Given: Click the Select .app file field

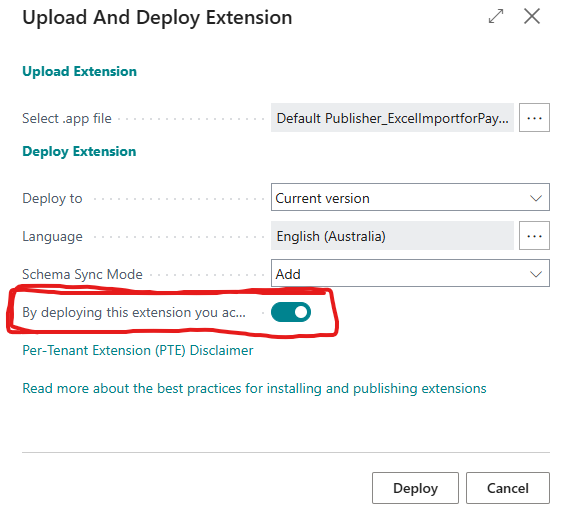Looking at the screenshot, I should click(x=392, y=118).
